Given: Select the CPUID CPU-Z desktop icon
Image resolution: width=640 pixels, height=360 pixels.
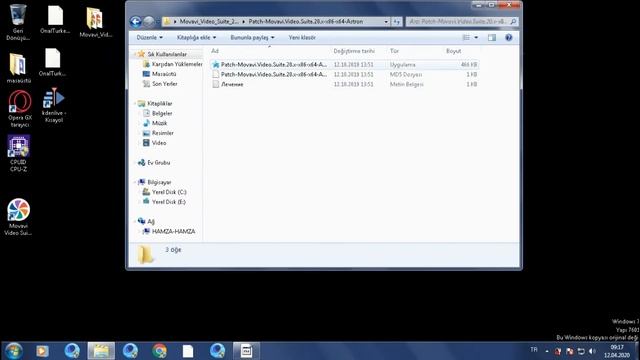Looking at the screenshot, I should pyautogui.click(x=18, y=153).
